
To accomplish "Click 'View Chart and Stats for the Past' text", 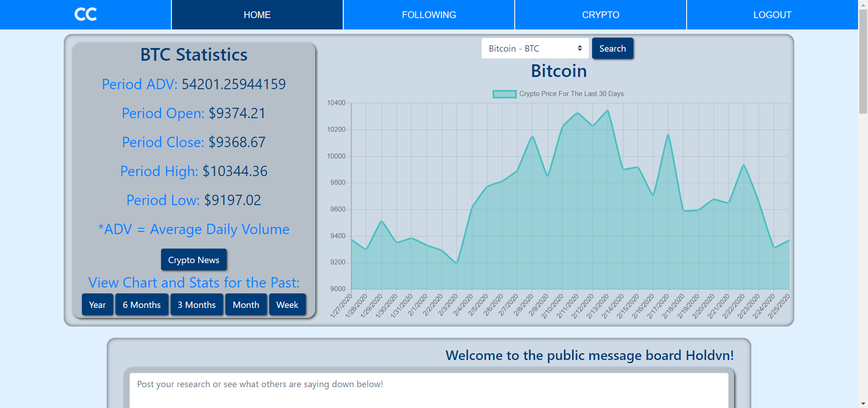I will click(x=194, y=283).
